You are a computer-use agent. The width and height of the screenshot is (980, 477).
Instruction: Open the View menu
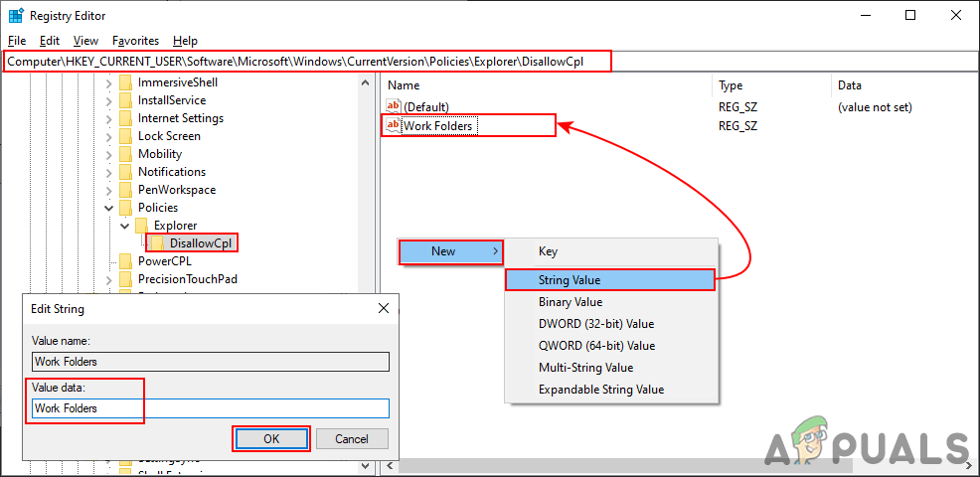pyautogui.click(x=85, y=41)
